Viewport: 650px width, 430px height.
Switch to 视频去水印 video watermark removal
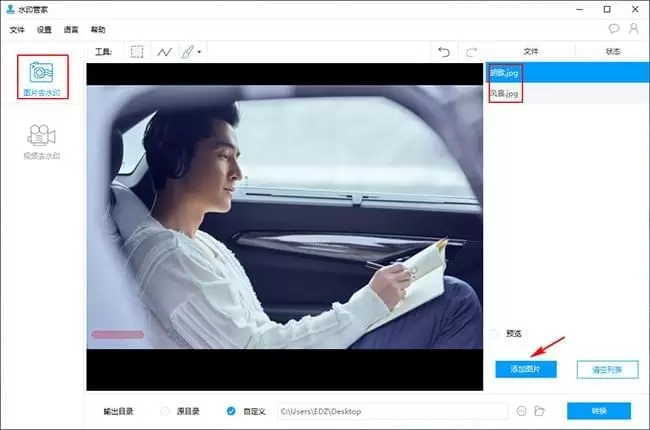coord(42,141)
